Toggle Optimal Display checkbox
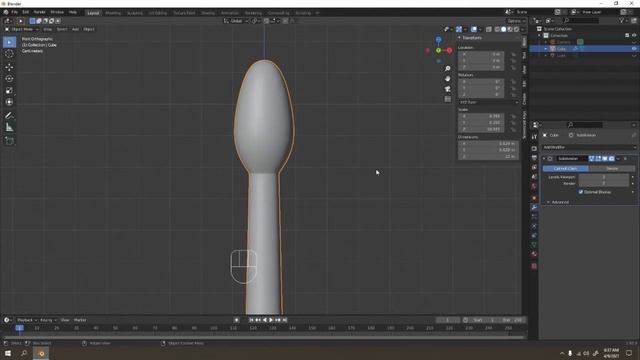Image resolution: width=640 pixels, height=360 pixels. (x=581, y=192)
